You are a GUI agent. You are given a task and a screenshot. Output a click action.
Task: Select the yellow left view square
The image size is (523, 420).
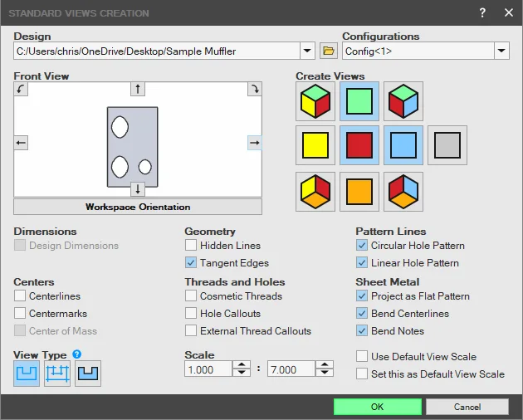point(315,145)
